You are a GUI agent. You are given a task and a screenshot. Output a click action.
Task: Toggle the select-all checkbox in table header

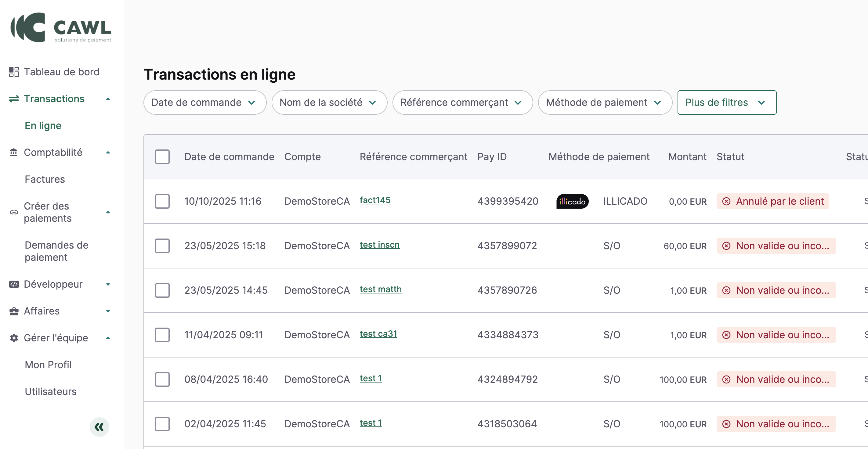[x=162, y=156]
